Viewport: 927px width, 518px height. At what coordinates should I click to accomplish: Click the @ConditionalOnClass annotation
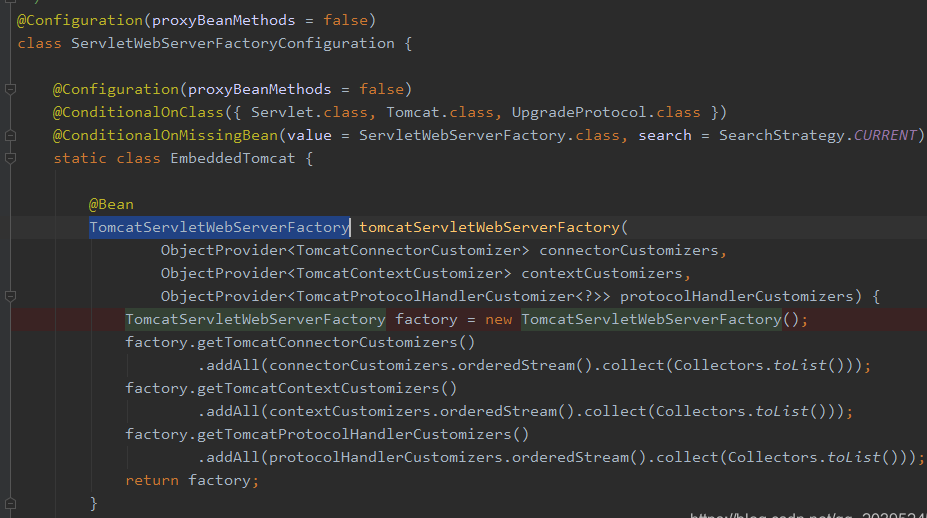click(x=138, y=112)
